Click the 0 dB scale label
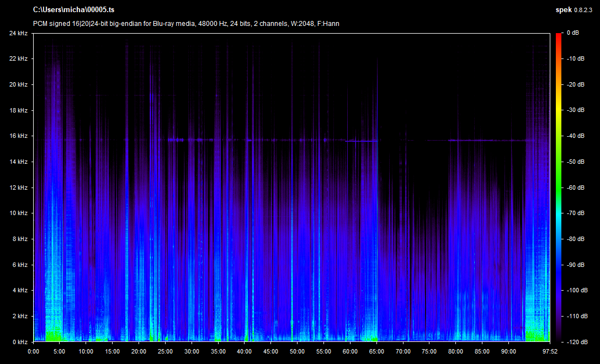The height and width of the screenshot is (364, 600). click(575, 33)
